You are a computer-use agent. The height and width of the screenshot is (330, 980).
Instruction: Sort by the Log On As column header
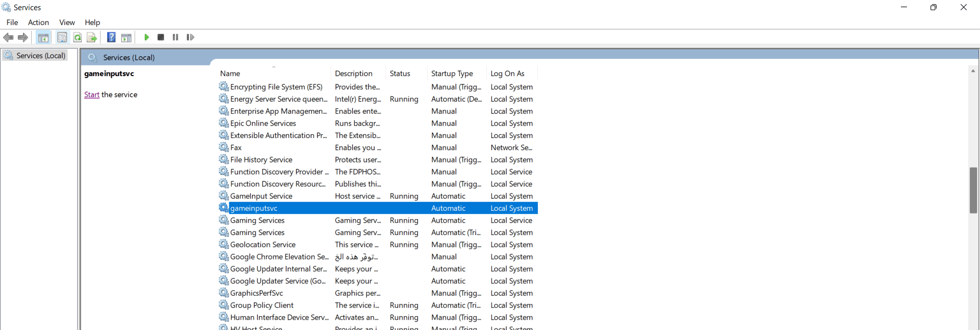pyautogui.click(x=512, y=74)
